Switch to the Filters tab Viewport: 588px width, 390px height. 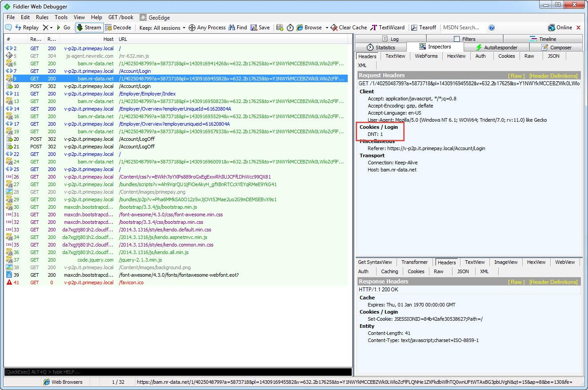465,39
